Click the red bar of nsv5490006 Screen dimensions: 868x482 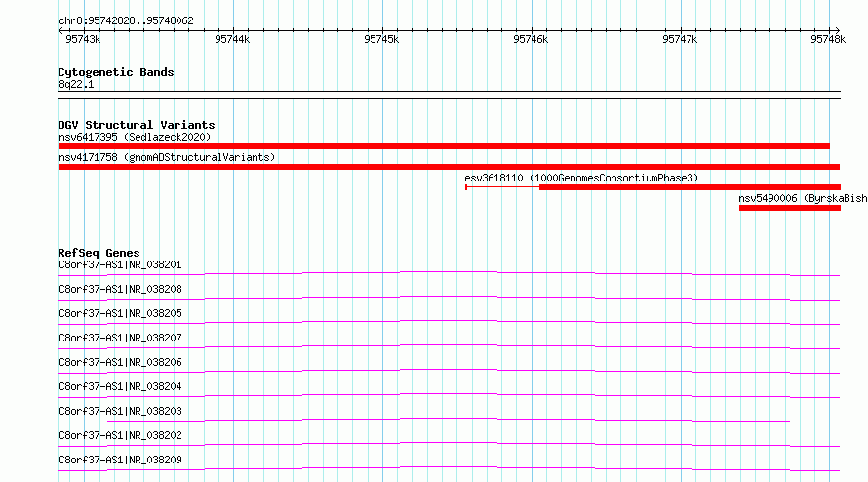790,208
